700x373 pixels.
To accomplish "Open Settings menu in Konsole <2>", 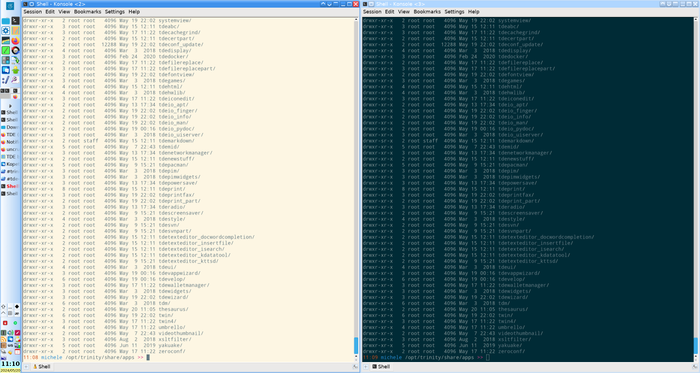I will [115, 12].
